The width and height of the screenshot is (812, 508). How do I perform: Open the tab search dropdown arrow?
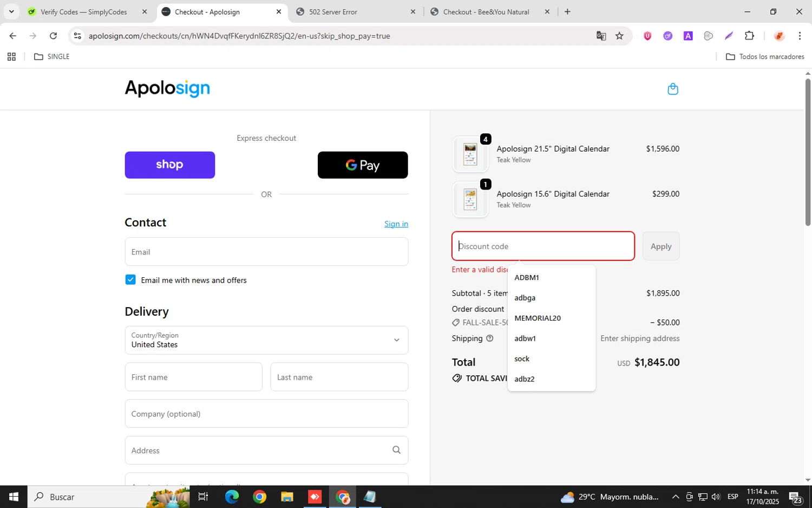tap(11, 11)
